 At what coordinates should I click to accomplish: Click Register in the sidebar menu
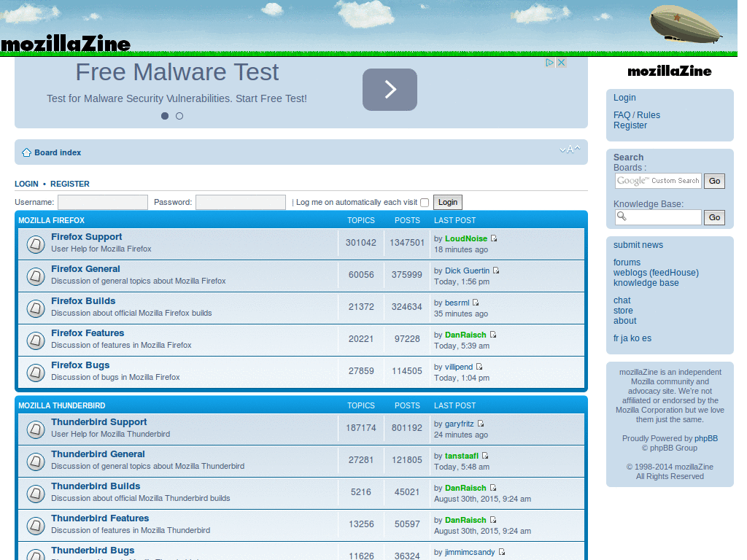pyautogui.click(x=630, y=125)
